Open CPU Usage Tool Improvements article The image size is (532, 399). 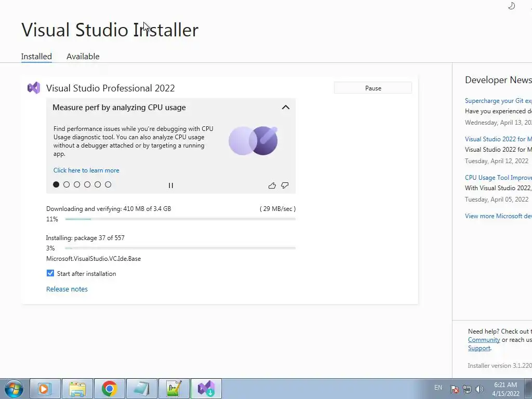tap(498, 178)
